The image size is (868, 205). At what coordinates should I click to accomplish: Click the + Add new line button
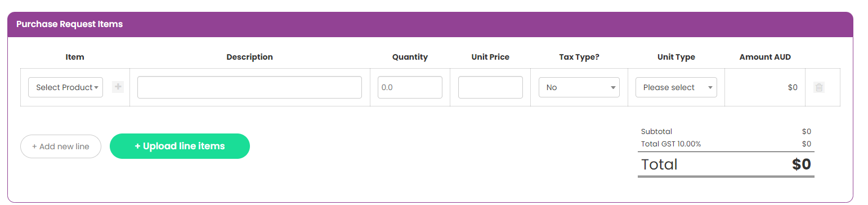coord(61,146)
